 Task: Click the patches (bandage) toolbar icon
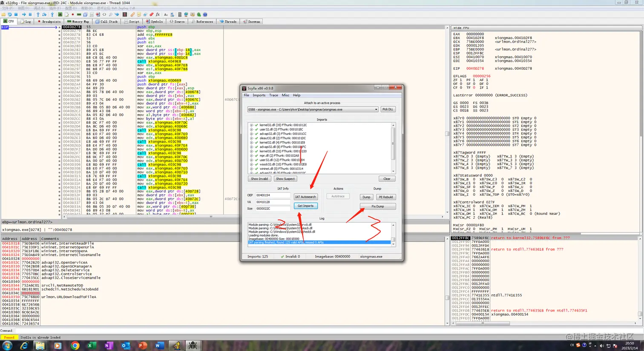click(132, 14)
